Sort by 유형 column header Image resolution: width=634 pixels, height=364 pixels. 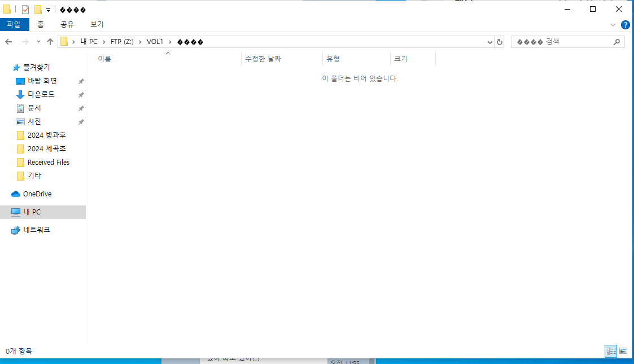[333, 59]
